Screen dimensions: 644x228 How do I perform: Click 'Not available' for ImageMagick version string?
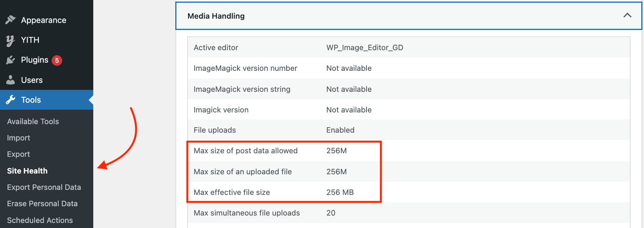pos(349,89)
